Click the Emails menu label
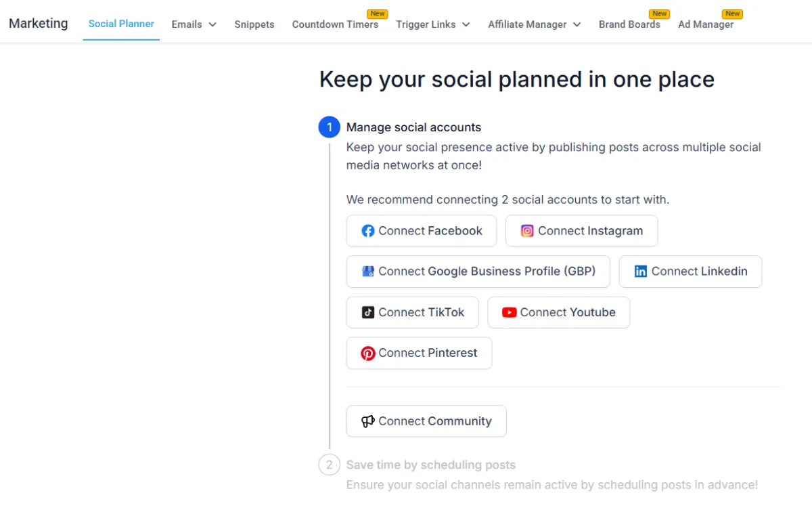Screen dimensions: 812x512 187,24
